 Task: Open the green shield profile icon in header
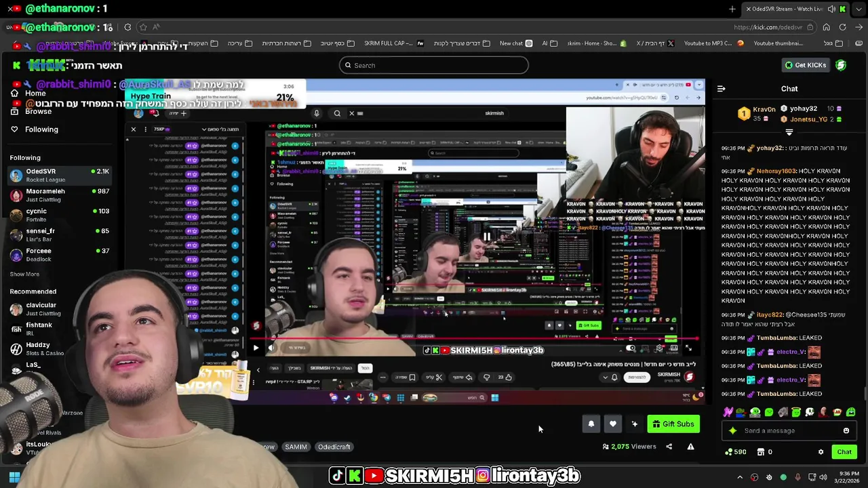click(x=841, y=65)
